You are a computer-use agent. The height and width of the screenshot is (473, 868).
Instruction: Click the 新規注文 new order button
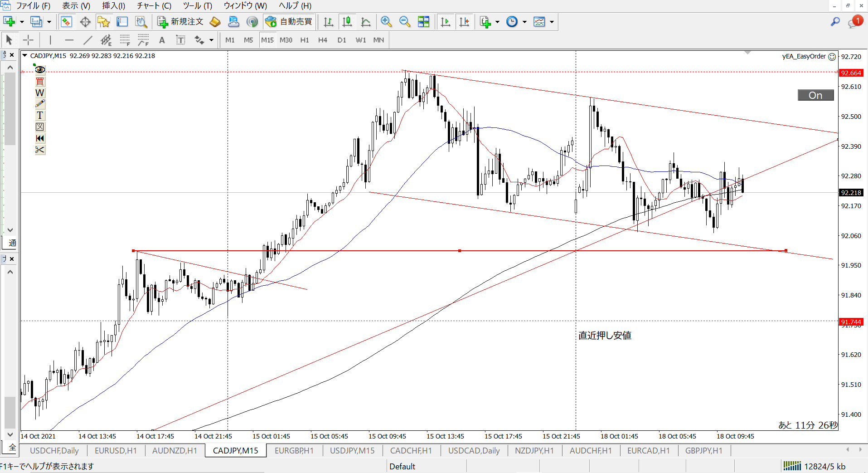pyautogui.click(x=180, y=21)
